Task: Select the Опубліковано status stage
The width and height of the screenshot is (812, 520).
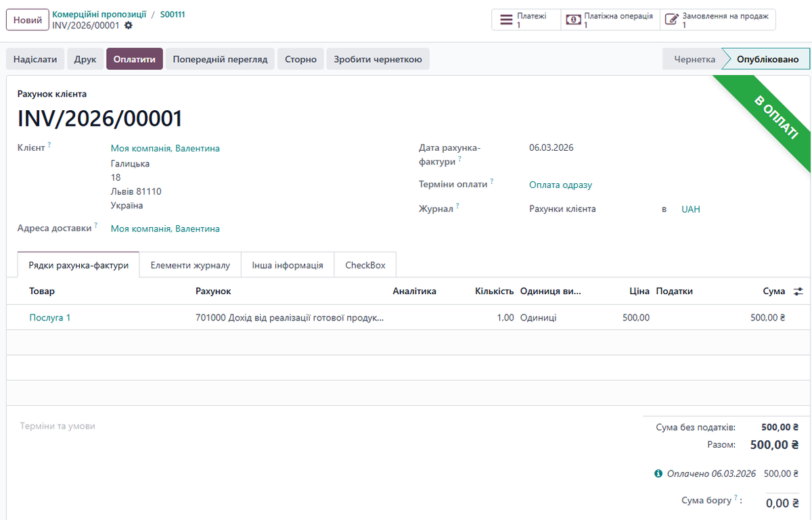Action: (767, 60)
